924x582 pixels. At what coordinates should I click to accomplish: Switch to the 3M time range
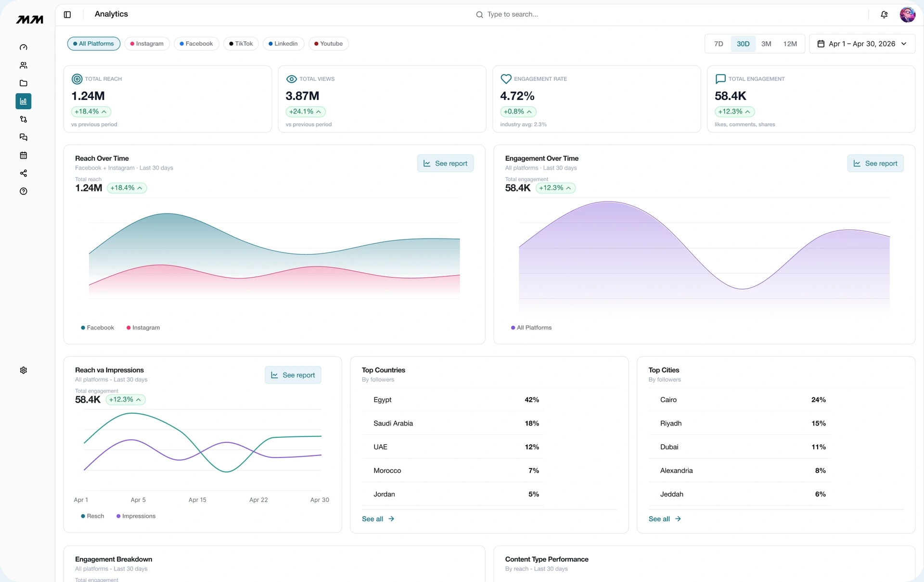pyautogui.click(x=766, y=44)
